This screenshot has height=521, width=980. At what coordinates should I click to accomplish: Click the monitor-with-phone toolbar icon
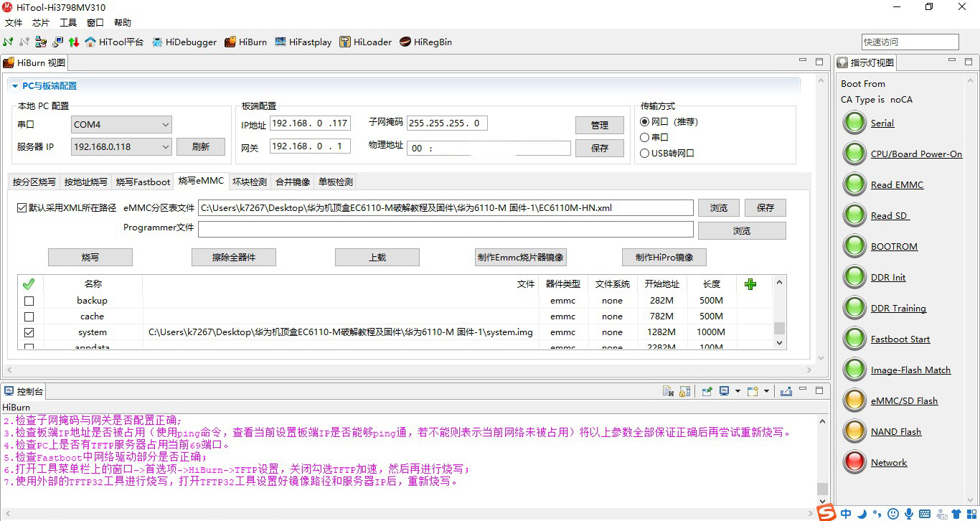coord(57,42)
